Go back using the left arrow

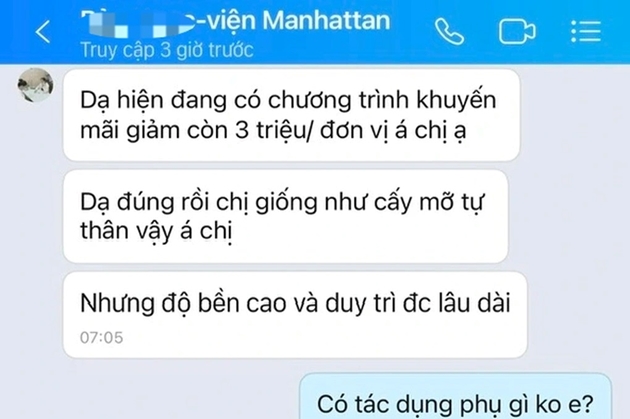tap(43, 31)
